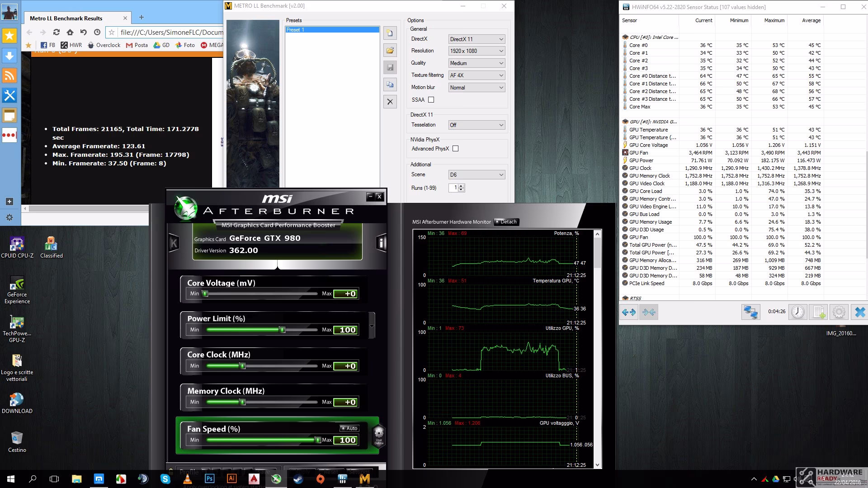Click HWiNFO expand columns arrows icon
This screenshot has width=868, height=488.
point(629,312)
